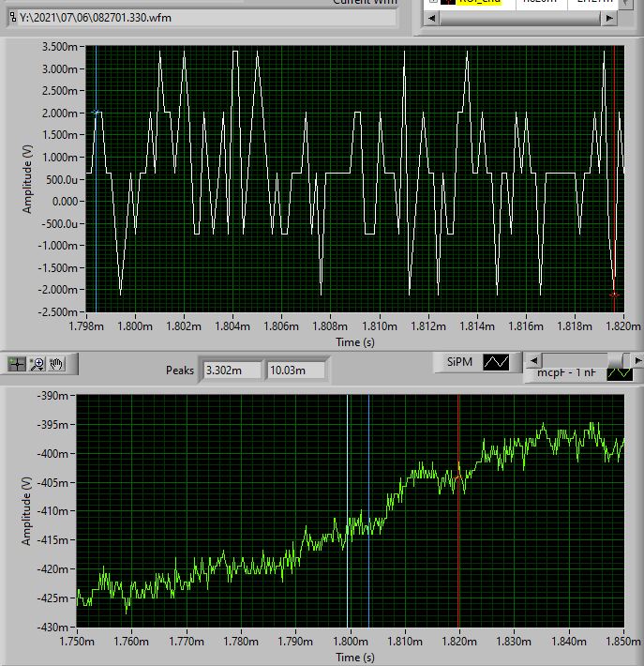Click the light blue cursor line in bottom graph
The image size is (644, 666).
click(347, 510)
